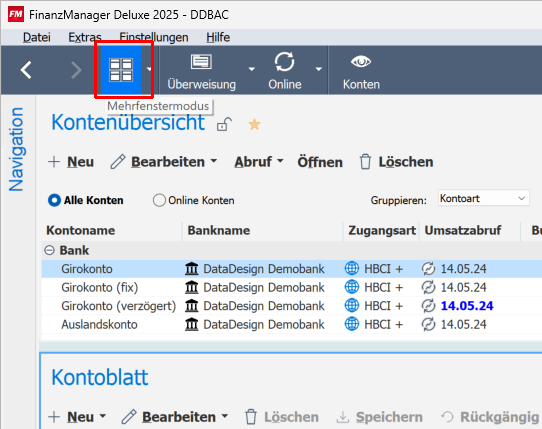Go forward with the right arrow

(x=76, y=70)
